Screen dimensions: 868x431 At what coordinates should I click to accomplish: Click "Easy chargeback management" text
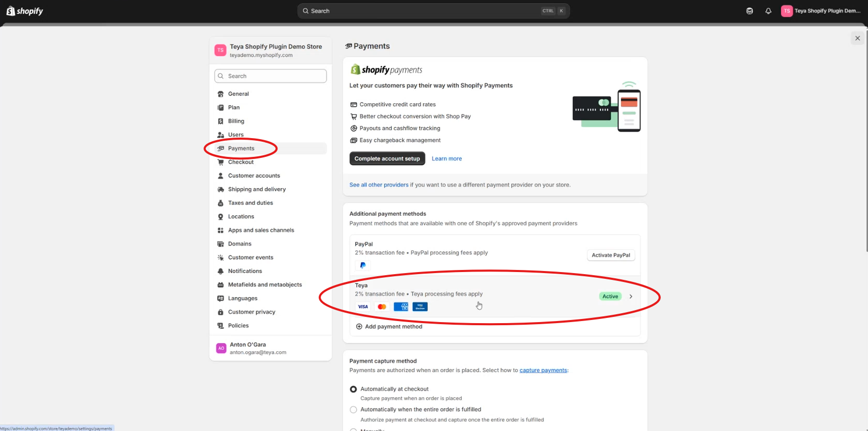pos(400,140)
